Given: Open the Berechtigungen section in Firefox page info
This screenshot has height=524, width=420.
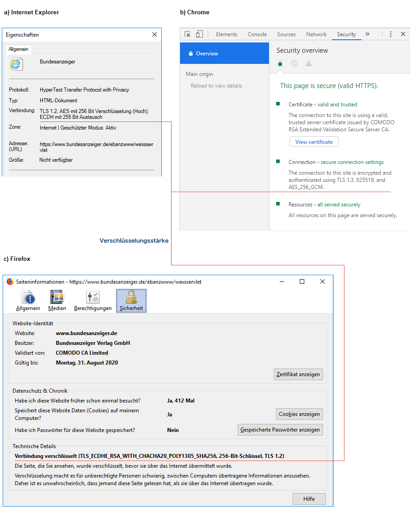Looking at the screenshot, I should pyautogui.click(x=93, y=301).
